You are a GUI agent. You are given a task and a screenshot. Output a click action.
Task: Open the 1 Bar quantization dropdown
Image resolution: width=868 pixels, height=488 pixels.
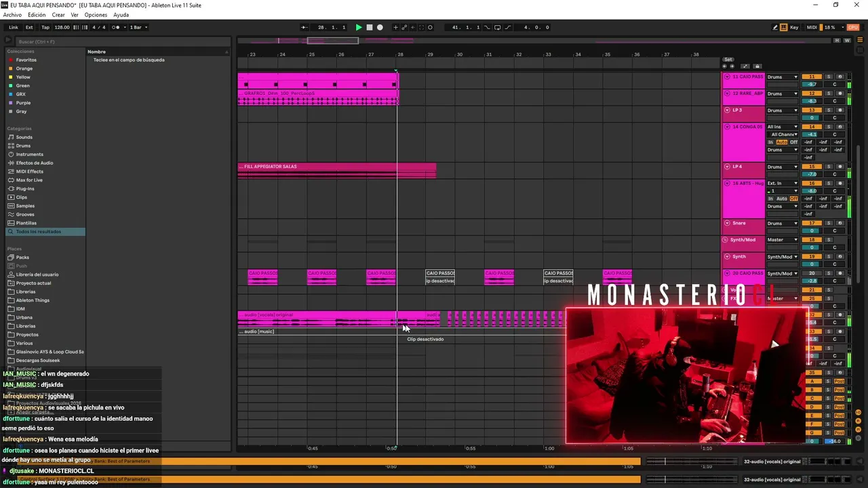[x=138, y=28]
